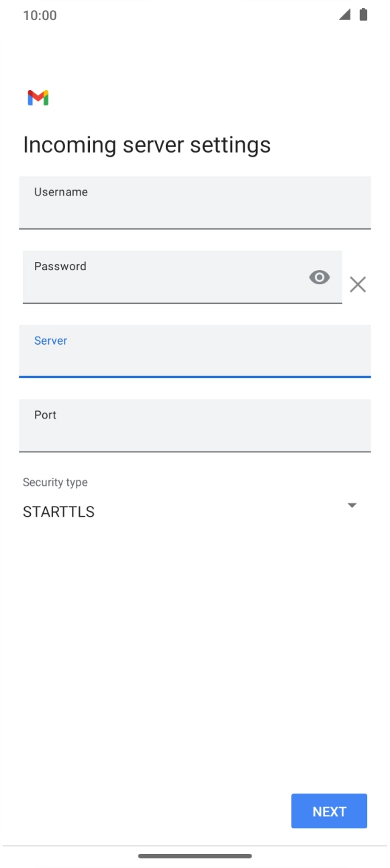Tap the Incoming server settings heading
Viewport: 390px width, 868px height.
point(146,144)
